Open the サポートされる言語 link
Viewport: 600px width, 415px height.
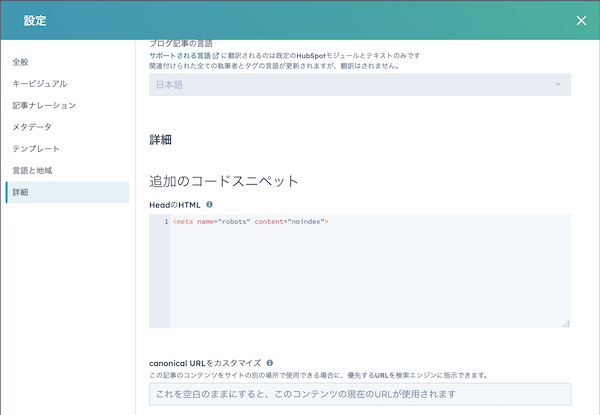click(x=180, y=56)
